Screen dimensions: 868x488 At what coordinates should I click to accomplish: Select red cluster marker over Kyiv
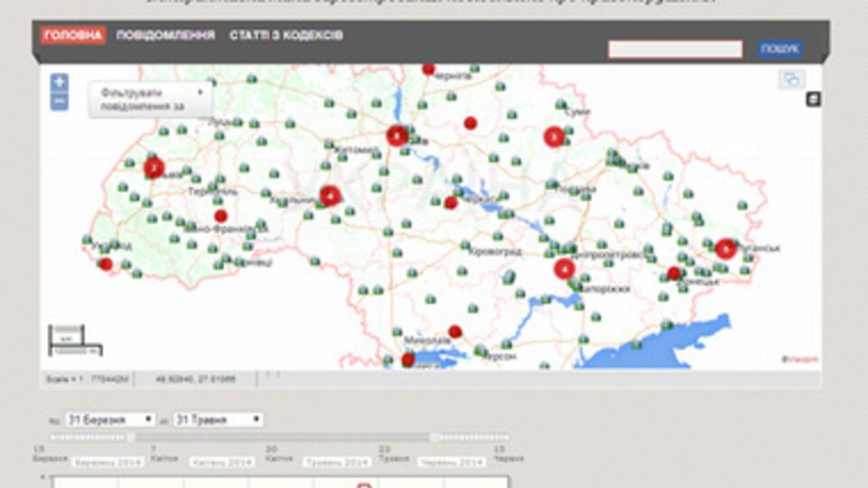396,136
